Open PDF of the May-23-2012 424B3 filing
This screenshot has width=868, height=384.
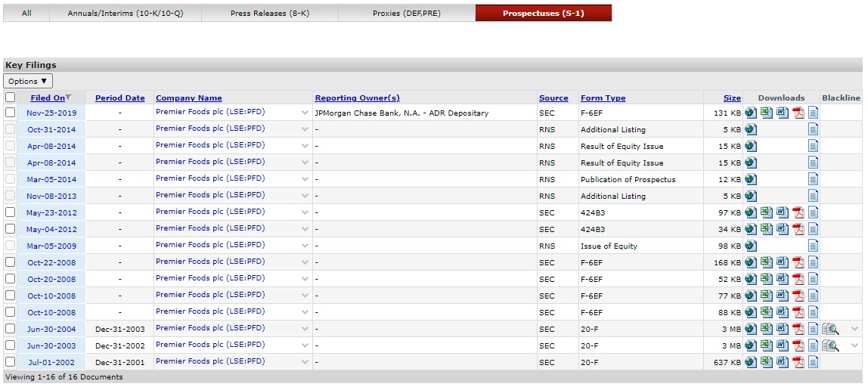(798, 212)
